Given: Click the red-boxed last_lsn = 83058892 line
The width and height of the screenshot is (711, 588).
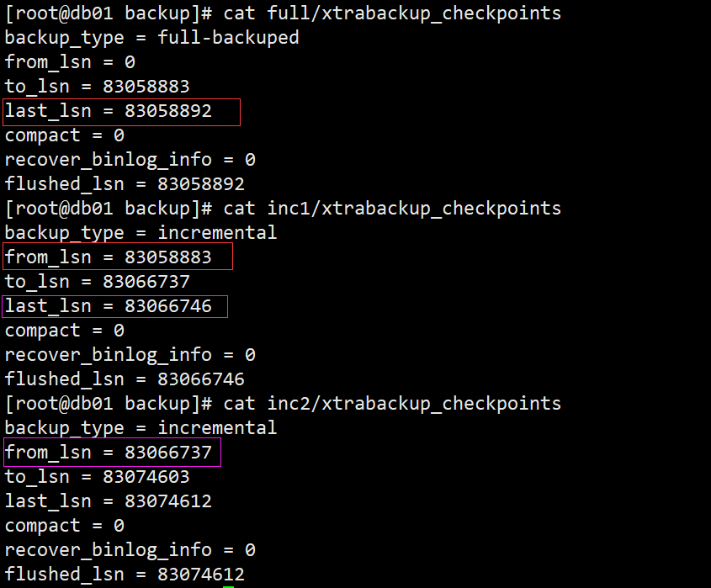Looking at the screenshot, I should pos(109,111).
